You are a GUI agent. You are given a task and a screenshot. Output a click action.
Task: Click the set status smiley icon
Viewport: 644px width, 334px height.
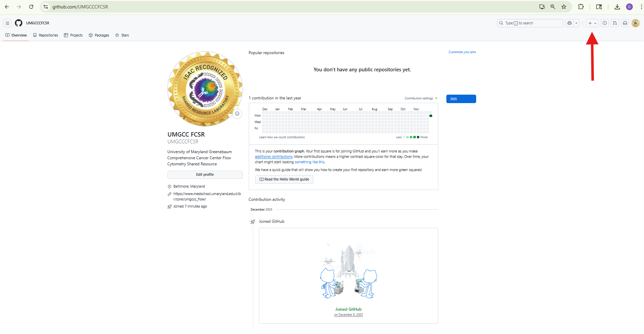pyautogui.click(x=237, y=114)
